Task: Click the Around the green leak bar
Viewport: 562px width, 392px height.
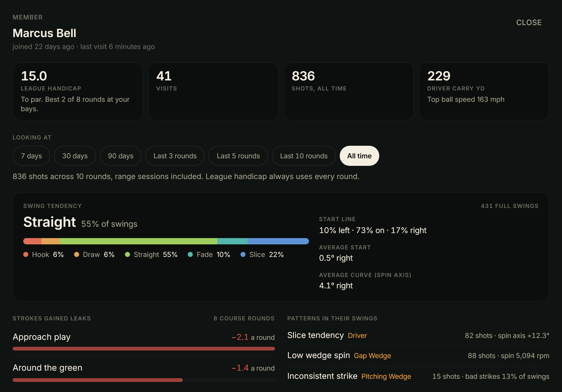Action: (x=98, y=380)
